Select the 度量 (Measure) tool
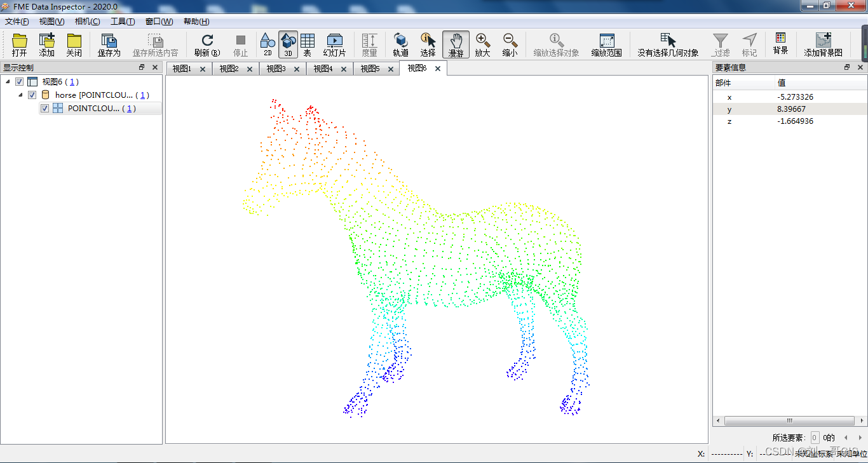 point(369,44)
